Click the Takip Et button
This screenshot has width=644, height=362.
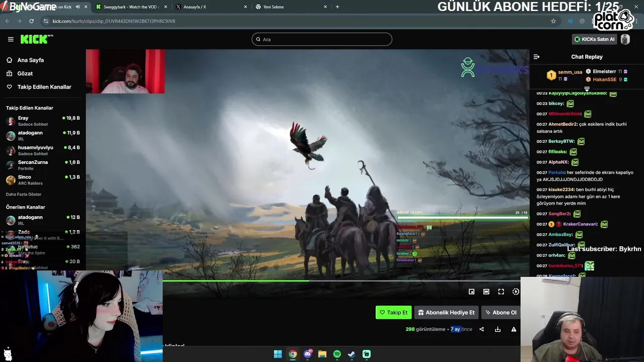(x=393, y=313)
